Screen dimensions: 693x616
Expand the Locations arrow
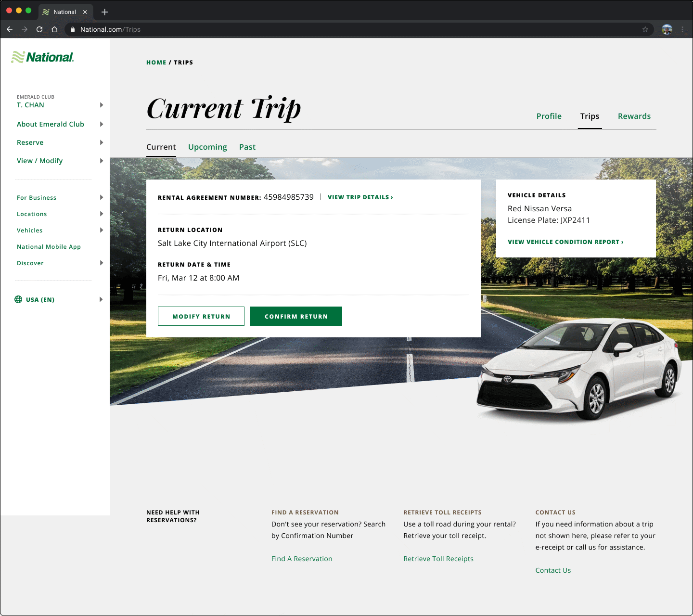coord(101,214)
